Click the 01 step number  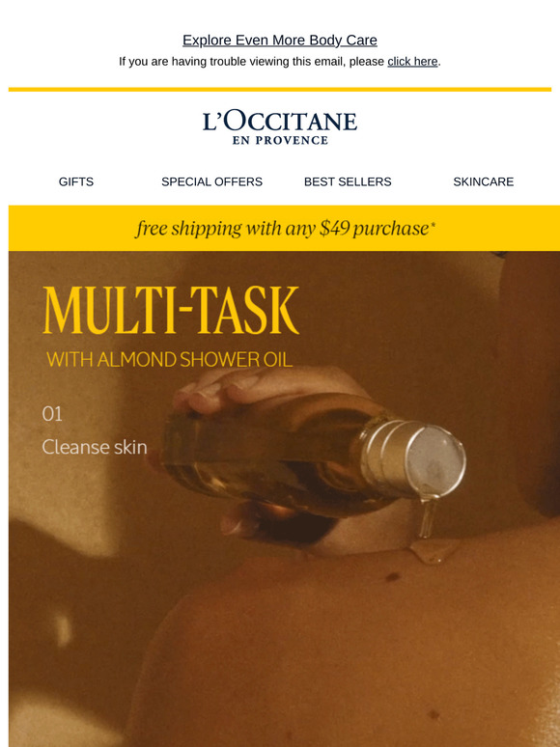[x=52, y=414]
